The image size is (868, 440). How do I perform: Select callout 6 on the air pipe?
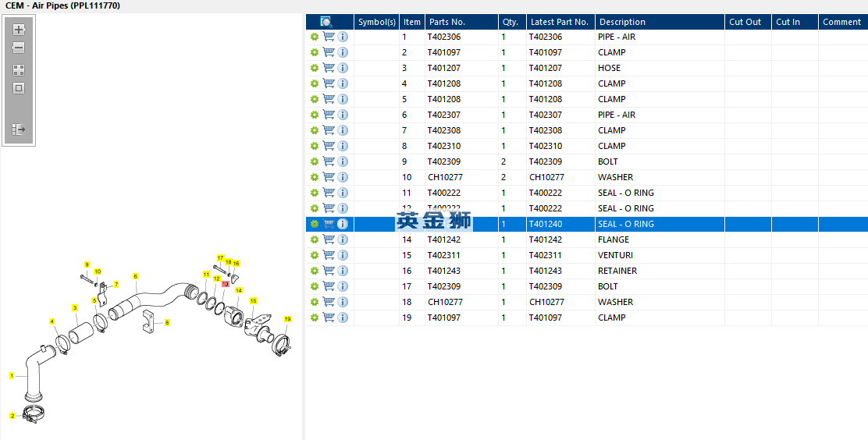point(135,276)
